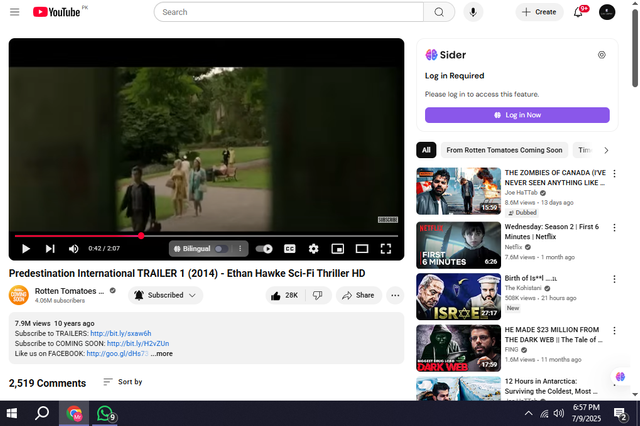Click the 12 Hours in Antarctica title

[551, 386]
